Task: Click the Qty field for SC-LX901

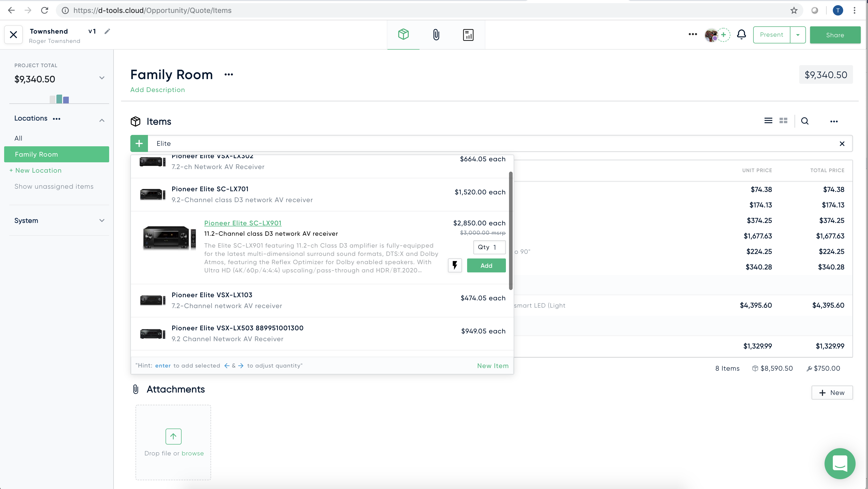Action: point(489,247)
